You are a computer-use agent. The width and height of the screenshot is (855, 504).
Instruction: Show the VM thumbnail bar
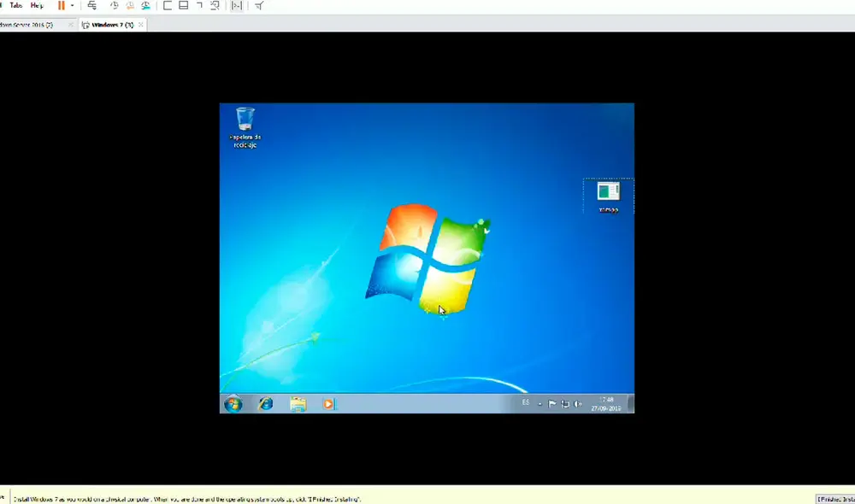(237, 6)
